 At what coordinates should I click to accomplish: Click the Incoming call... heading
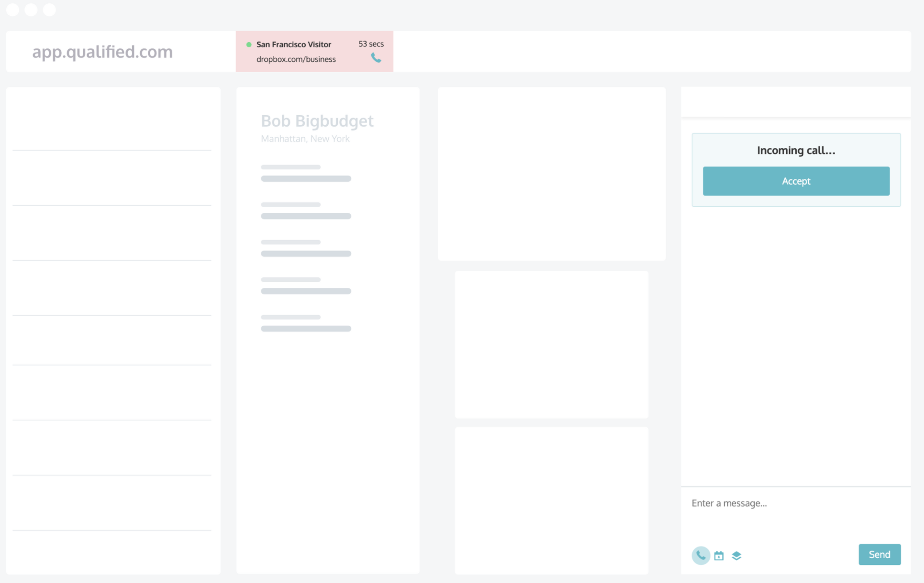click(x=796, y=150)
